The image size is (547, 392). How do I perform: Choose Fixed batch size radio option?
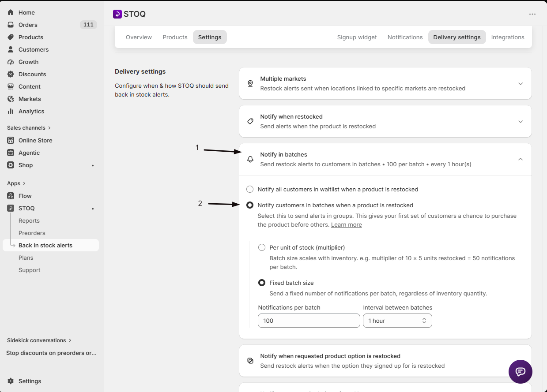[262, 283]
